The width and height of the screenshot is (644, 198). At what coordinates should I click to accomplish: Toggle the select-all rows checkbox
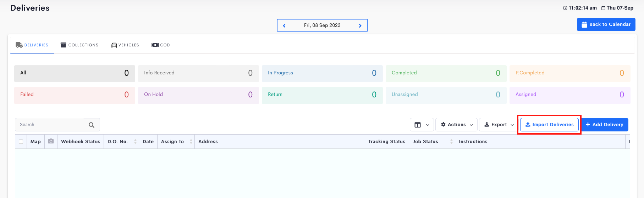pos(21,141)
